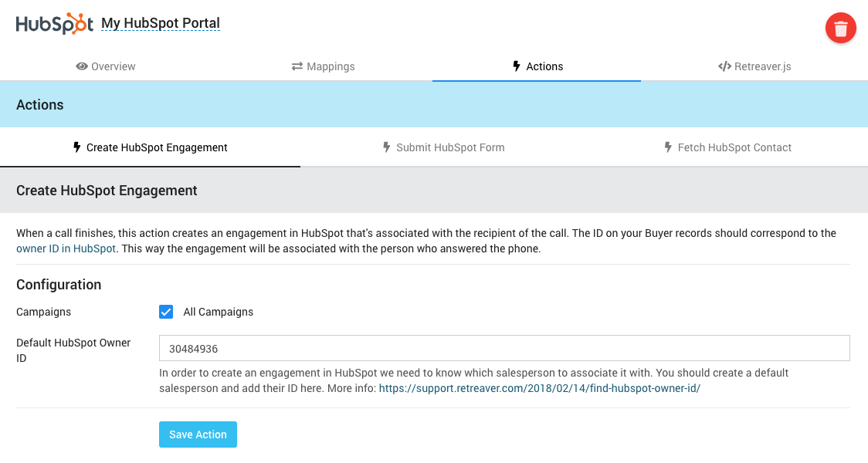Open the owner ID in HubSpot link
868x463 pixels.
point(66,248)
